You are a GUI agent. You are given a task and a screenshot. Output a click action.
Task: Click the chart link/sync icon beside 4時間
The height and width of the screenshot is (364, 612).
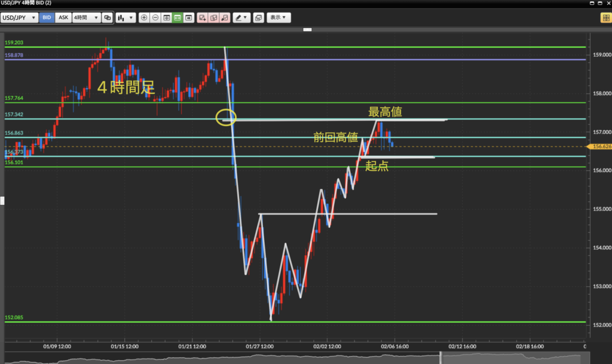(107, 18)
